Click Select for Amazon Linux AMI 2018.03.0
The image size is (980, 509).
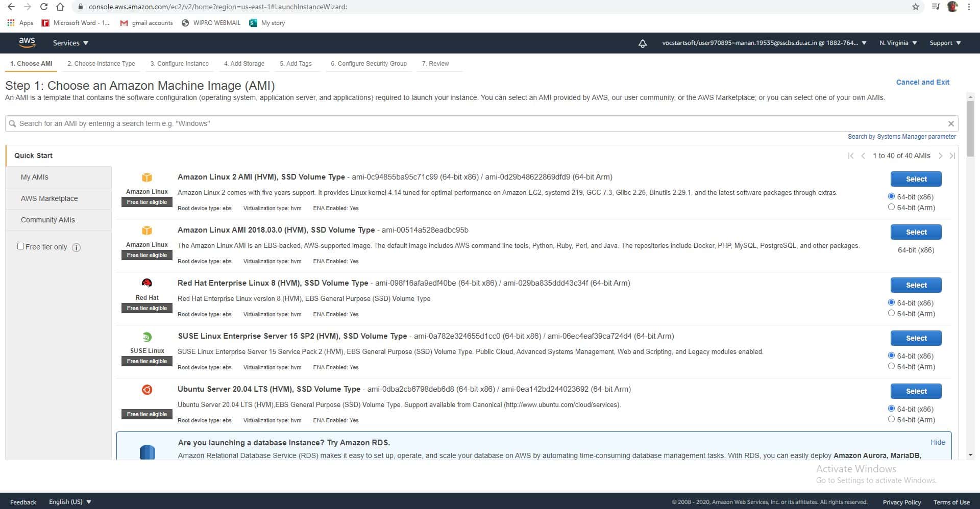(916, 232)
